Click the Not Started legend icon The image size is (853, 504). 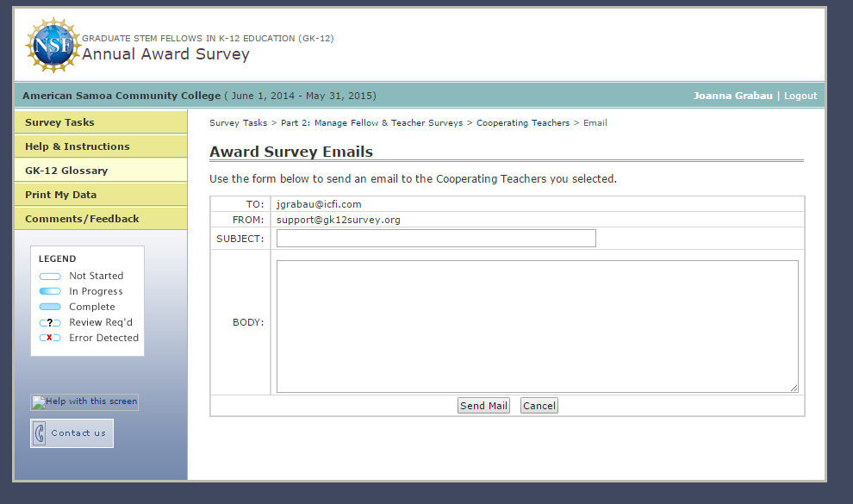[50, 277]
